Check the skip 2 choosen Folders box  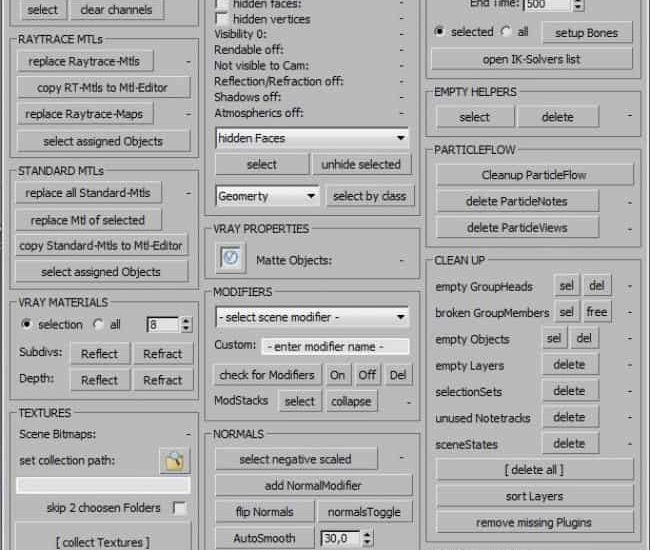(179, 508)
